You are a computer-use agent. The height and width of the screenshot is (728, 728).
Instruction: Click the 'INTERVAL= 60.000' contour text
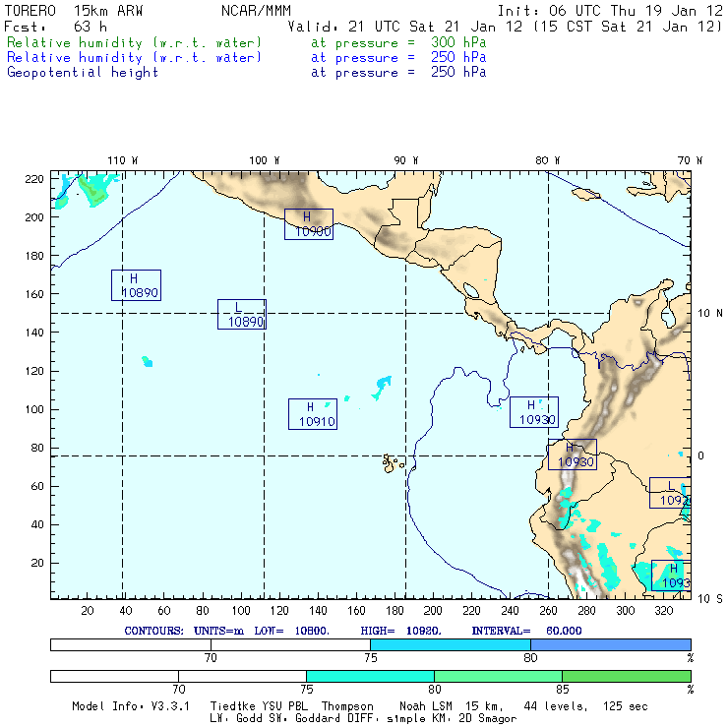pos(526,631)
